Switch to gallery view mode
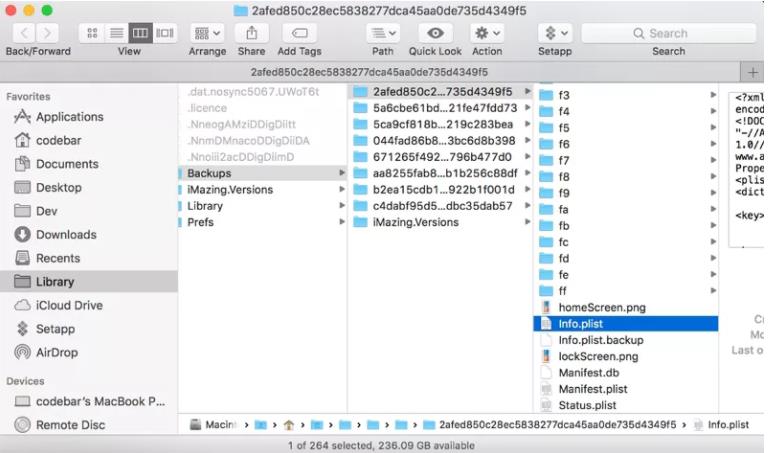 pyautogui.click(x=165, y=33)
